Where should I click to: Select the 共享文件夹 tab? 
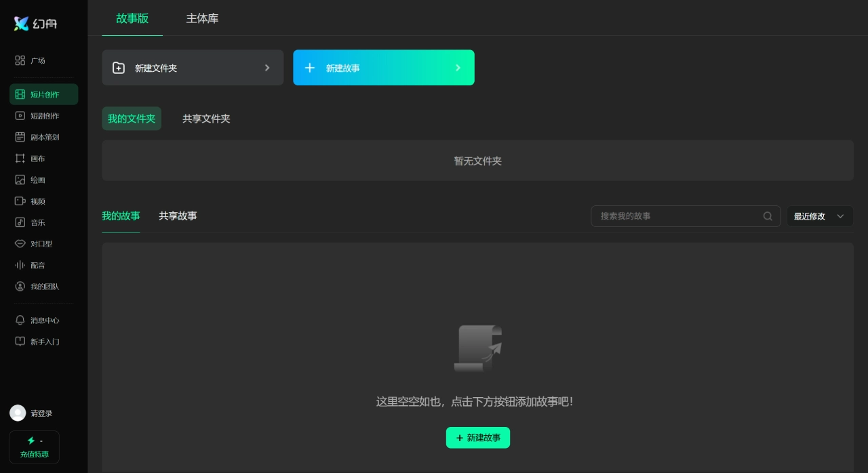pyautogui.click(x=206, y=119)
